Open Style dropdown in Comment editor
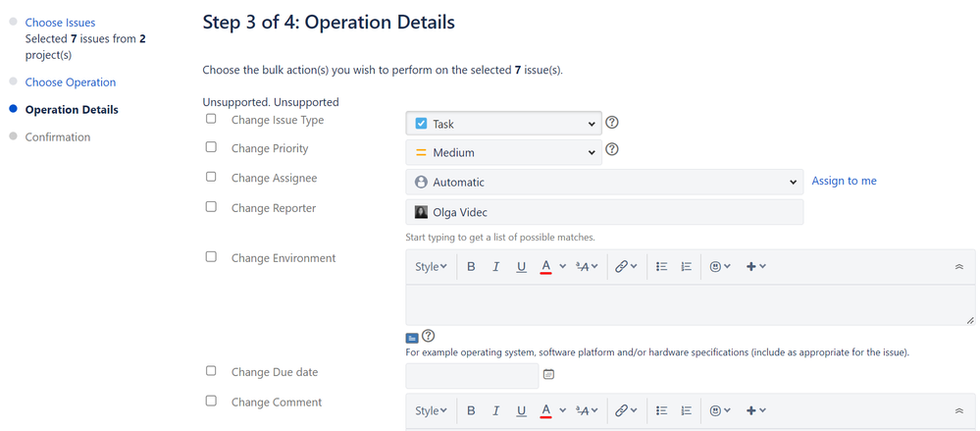This screenshot has height=431, width=980. (432, 410)
